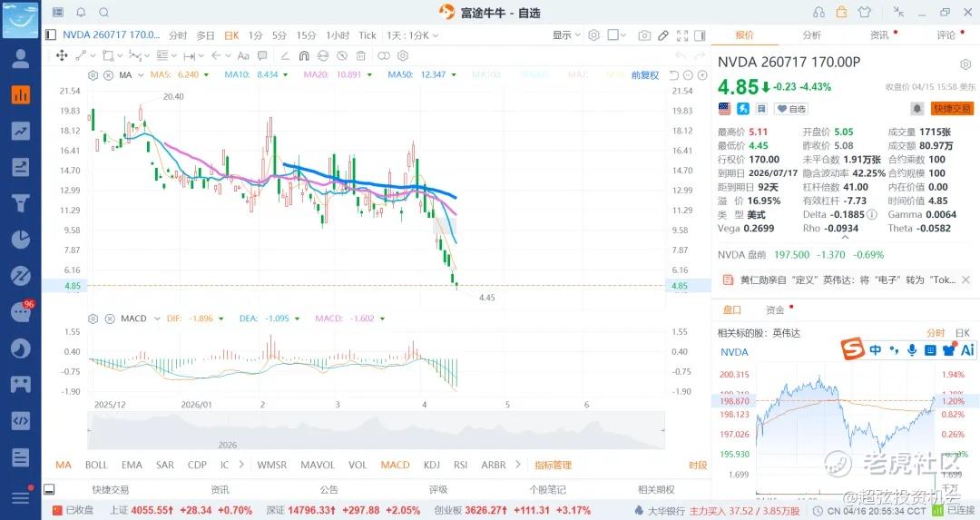Open the messages icon with 96 badge
980x520 pixels.
(21, 311)
